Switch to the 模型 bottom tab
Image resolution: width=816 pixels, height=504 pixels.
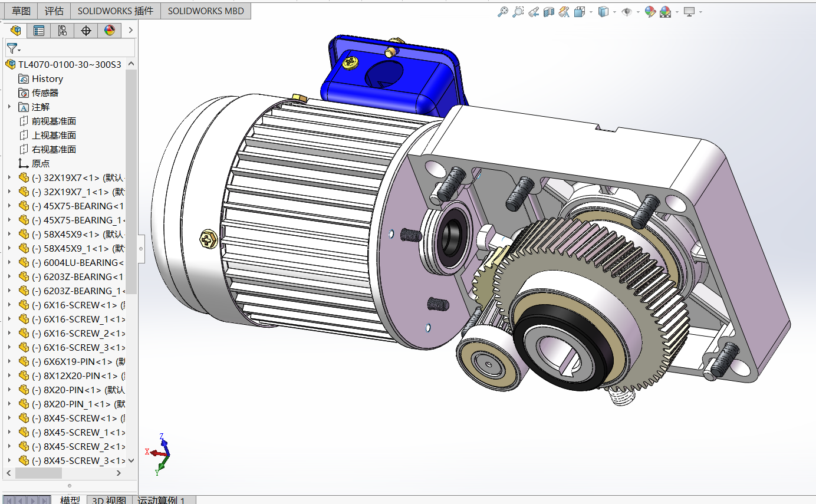(70, 500)
